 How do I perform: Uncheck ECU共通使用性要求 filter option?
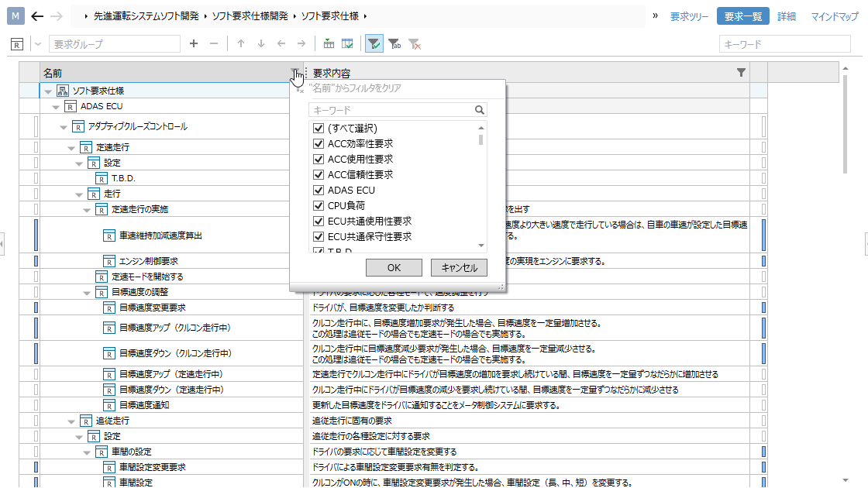click(319, 222)
